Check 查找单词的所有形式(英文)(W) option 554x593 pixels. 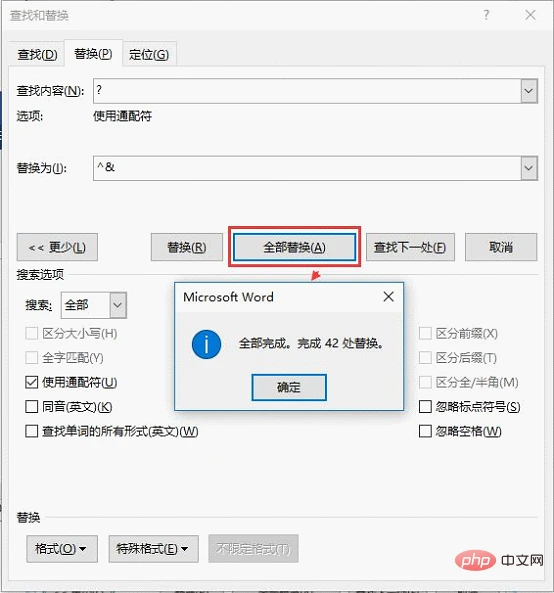[x=31, y=431]
